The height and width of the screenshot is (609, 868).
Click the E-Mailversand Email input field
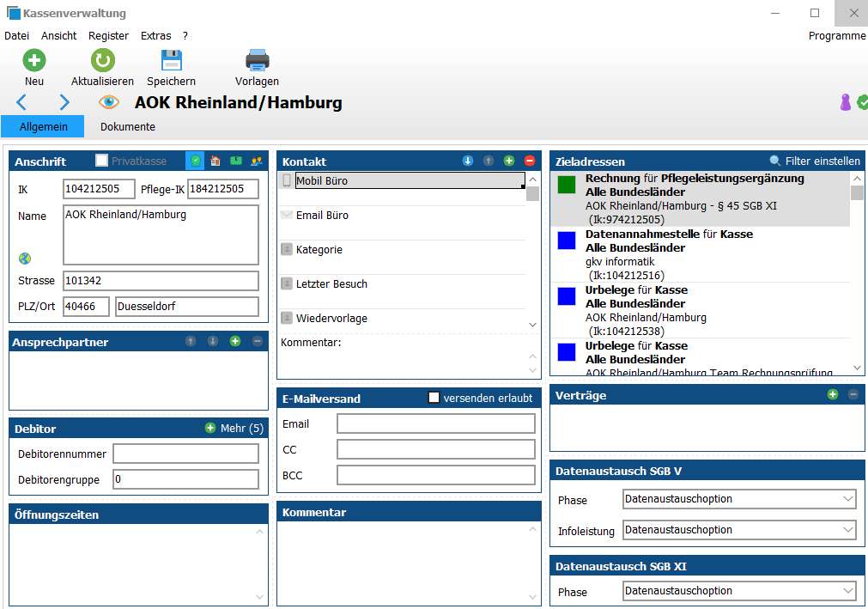435,423
